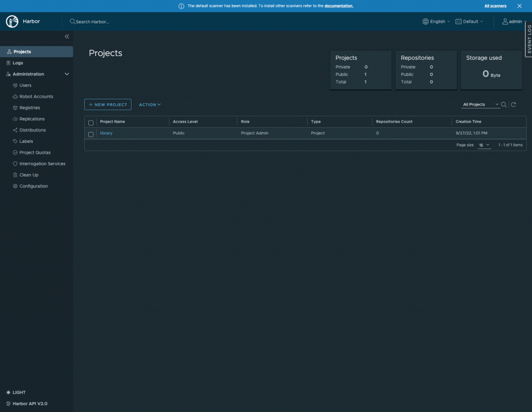Screen dimensions: 532x412
Task: Click the project filter search icon
Action: click(504, 104)
